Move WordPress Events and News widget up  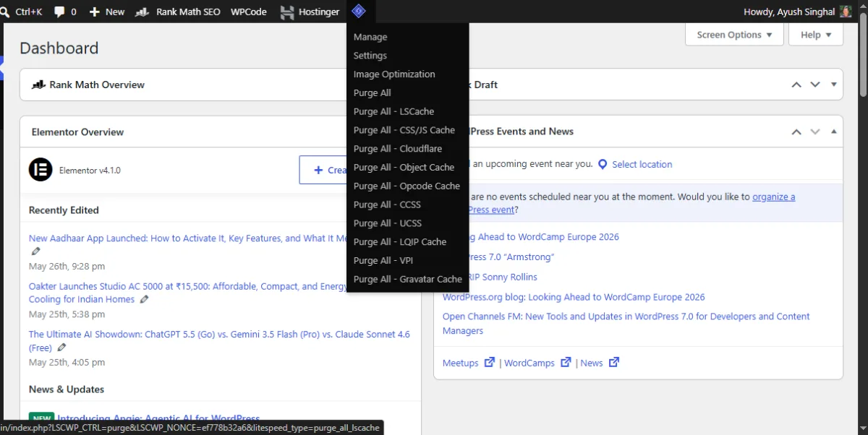[796, 132]
